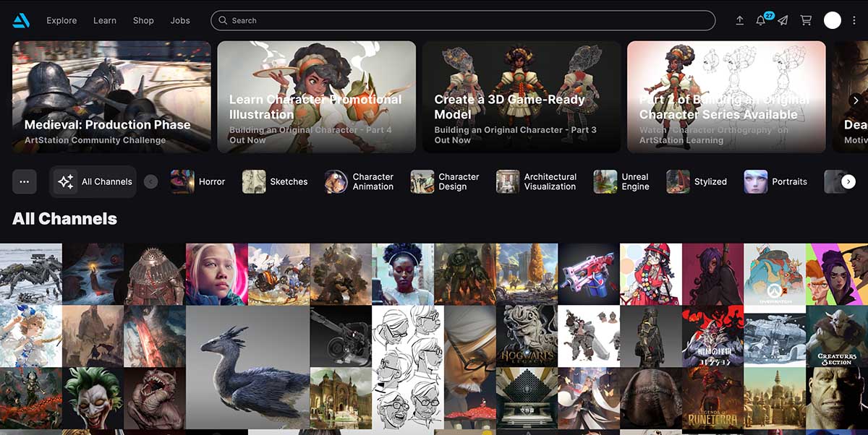868x435 pixels.
Task: Open the red-hat anime girl thumbnail
Action: tap(651, 274)
